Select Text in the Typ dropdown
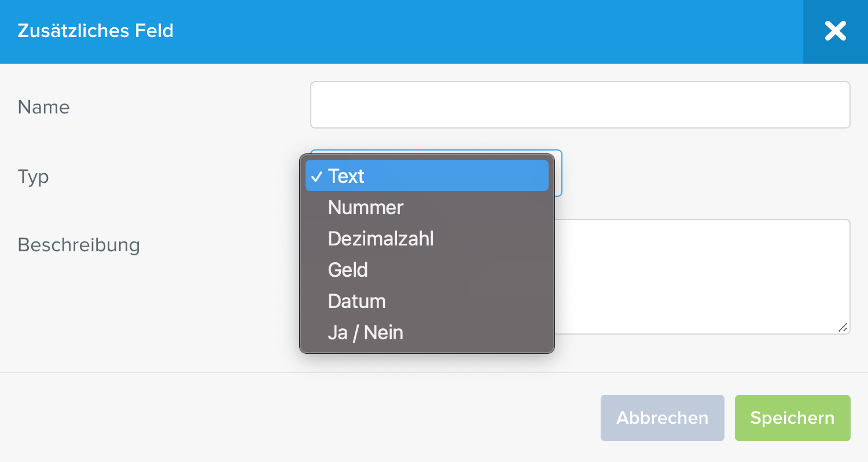Viewport: 868px width, 462px height. 427,175
